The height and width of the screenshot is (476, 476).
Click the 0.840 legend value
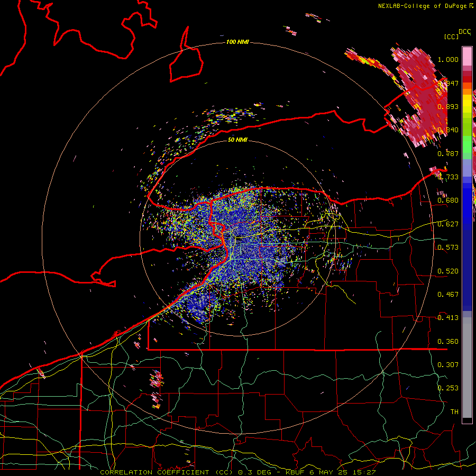448,130
